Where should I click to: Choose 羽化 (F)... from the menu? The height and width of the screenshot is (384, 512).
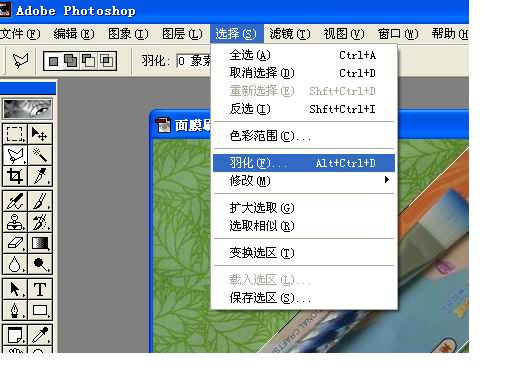pos(304,163)
